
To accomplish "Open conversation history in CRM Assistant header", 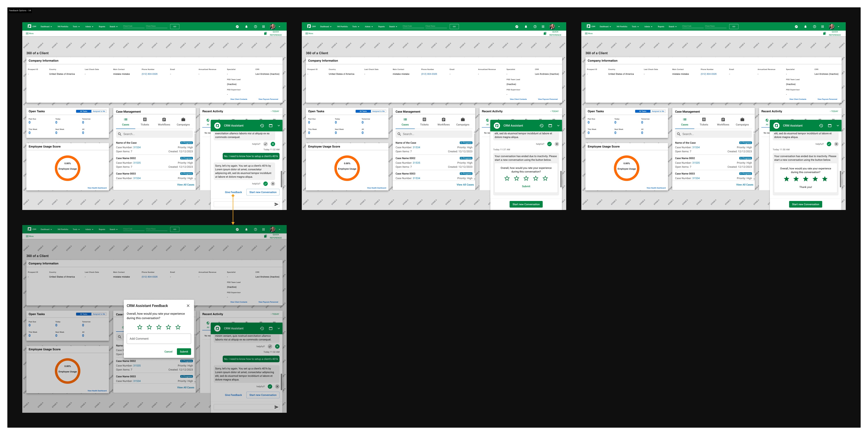I will click(x=262, y=126).
